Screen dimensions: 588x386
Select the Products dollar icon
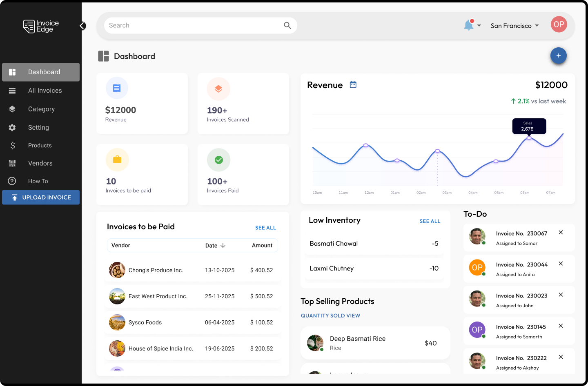pos(12,145)
